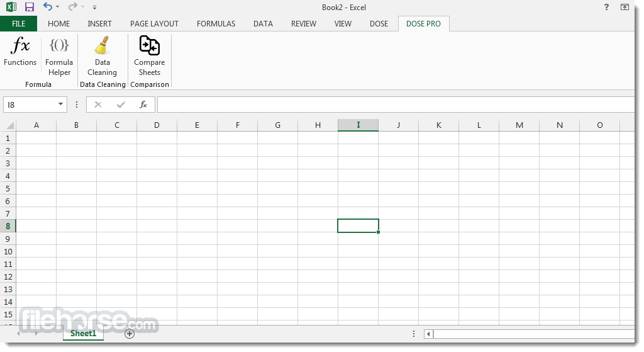Open Excel Help question mark
Viewport: 644px width, 352px height.
coord(606,7)
